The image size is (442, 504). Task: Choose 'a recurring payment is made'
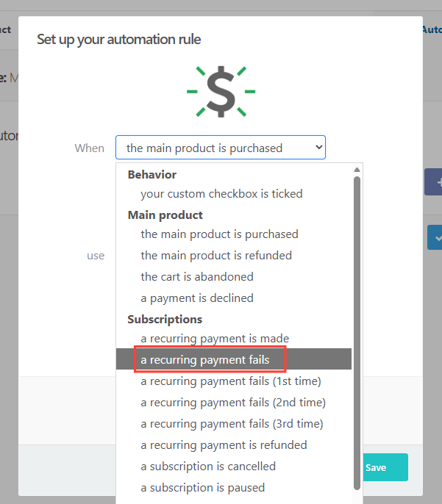[x=215, y=339]
